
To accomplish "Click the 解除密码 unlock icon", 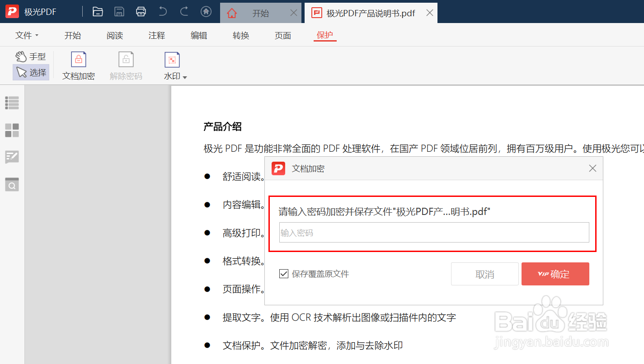I will 126,60.
